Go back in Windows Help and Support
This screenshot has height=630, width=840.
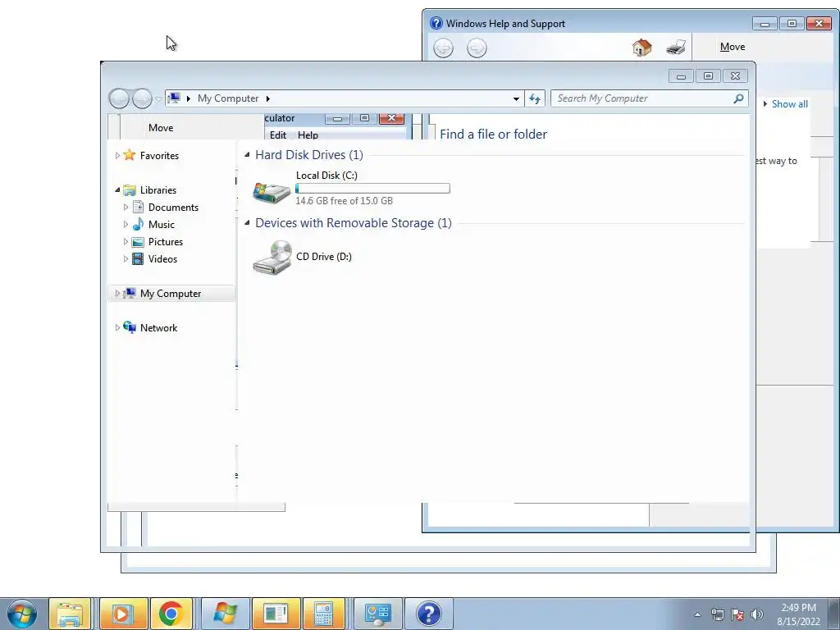tap(443, 48)
